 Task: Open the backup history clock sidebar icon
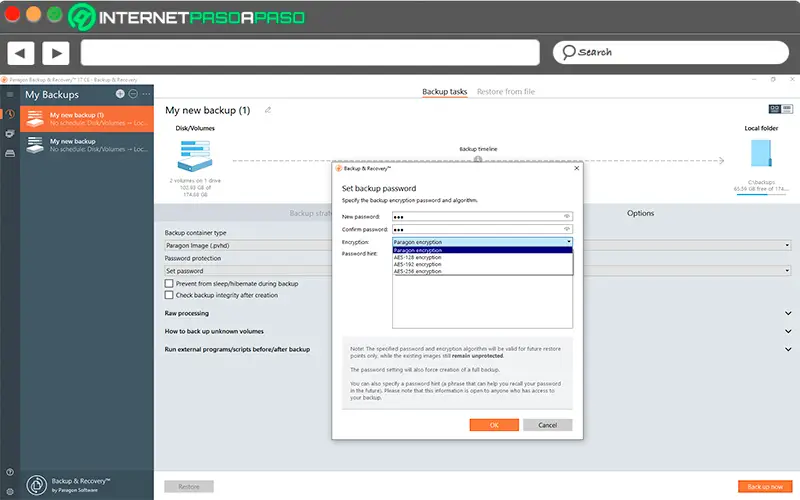pyautogui.click(x=10, y=114)
